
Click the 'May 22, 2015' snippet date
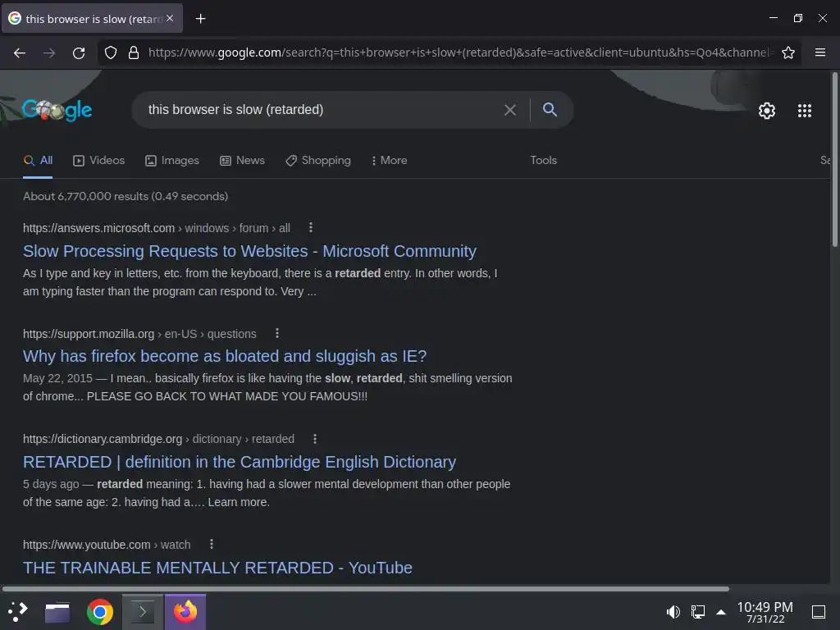(58, 378)
